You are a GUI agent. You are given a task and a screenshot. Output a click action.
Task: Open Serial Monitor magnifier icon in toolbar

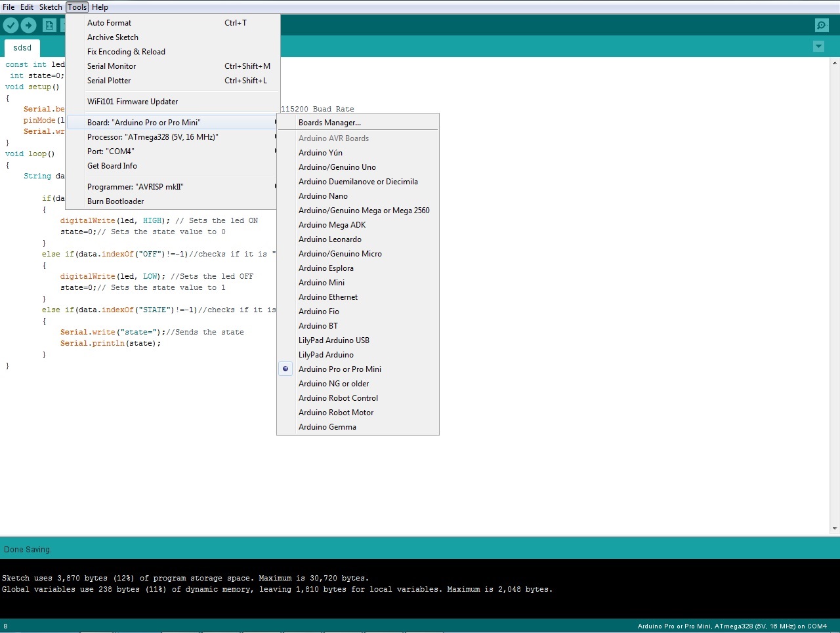click(822, 26)
